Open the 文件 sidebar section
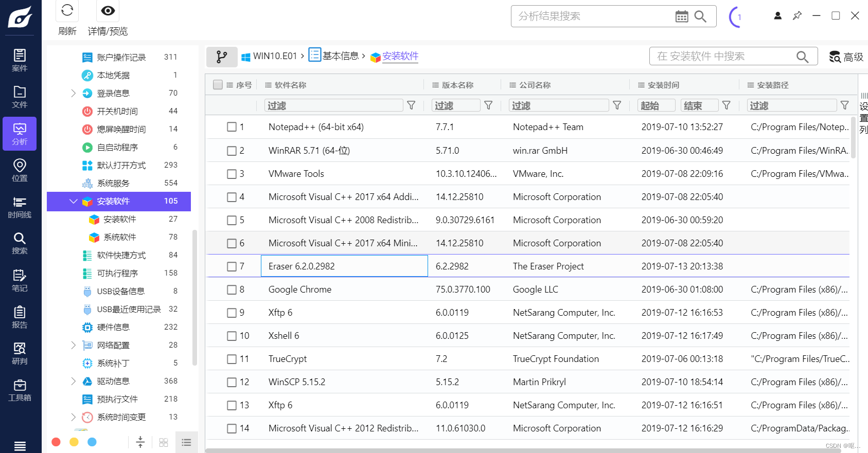This screenshot has height=453, width=868. 20,97
